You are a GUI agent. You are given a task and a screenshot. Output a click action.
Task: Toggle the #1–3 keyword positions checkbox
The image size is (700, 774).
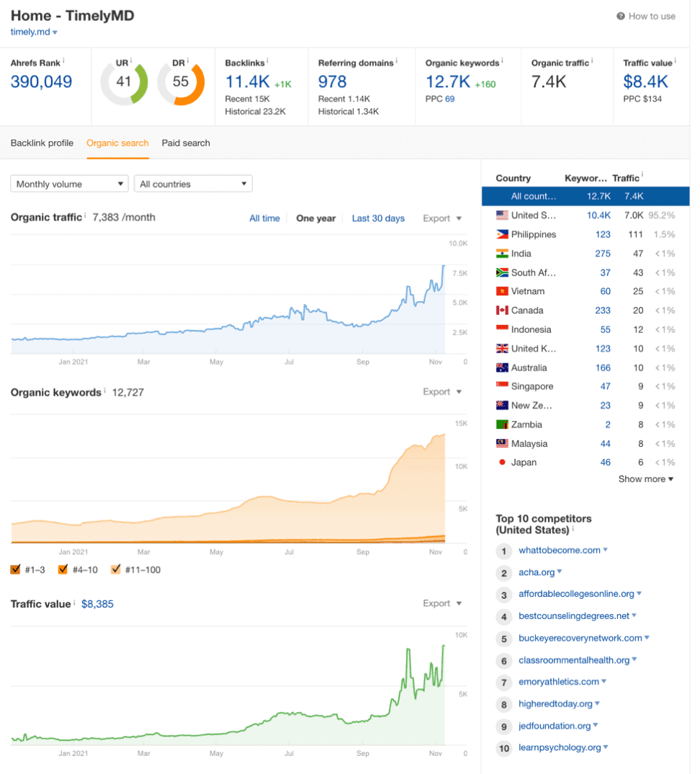coord(15,569)
